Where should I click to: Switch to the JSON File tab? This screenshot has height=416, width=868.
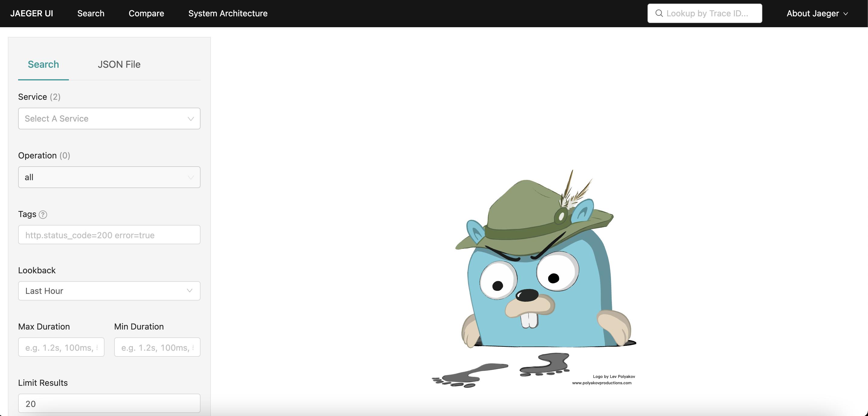(x=119, y=64)
